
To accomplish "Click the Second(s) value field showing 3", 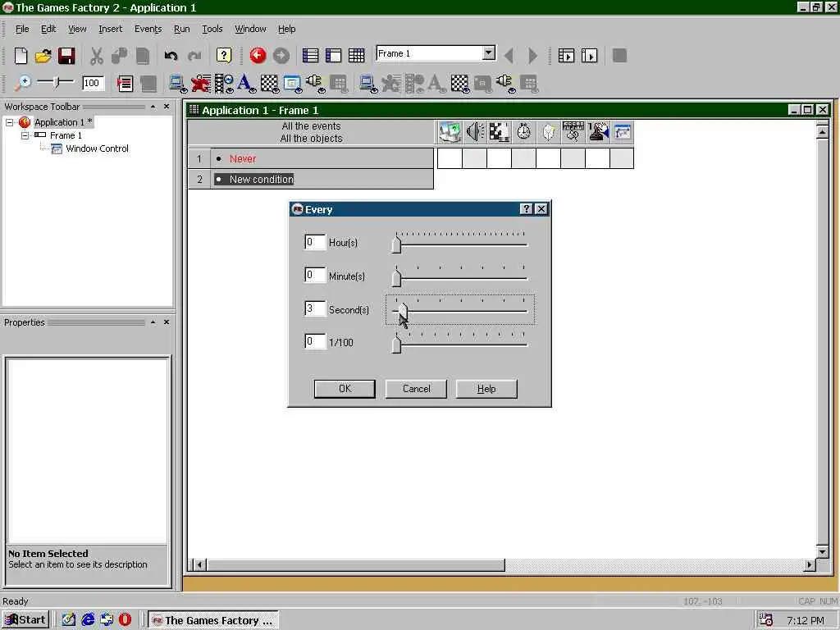I will [314, 308].
